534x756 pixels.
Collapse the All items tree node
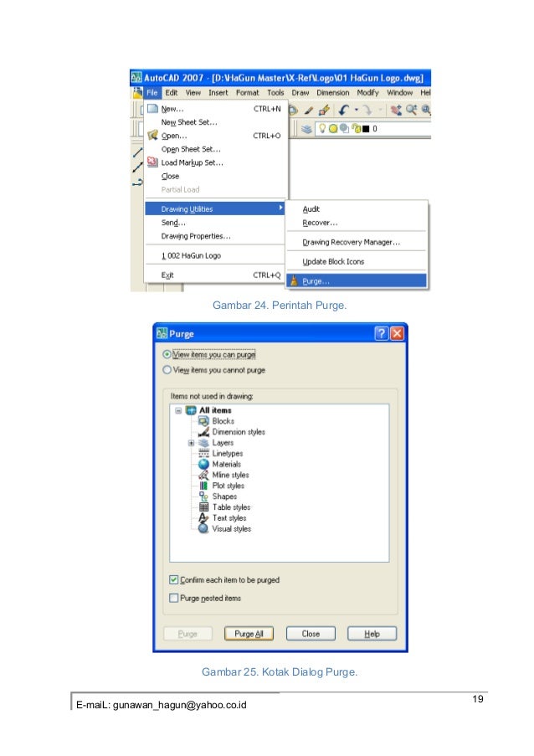coord(178,410)
